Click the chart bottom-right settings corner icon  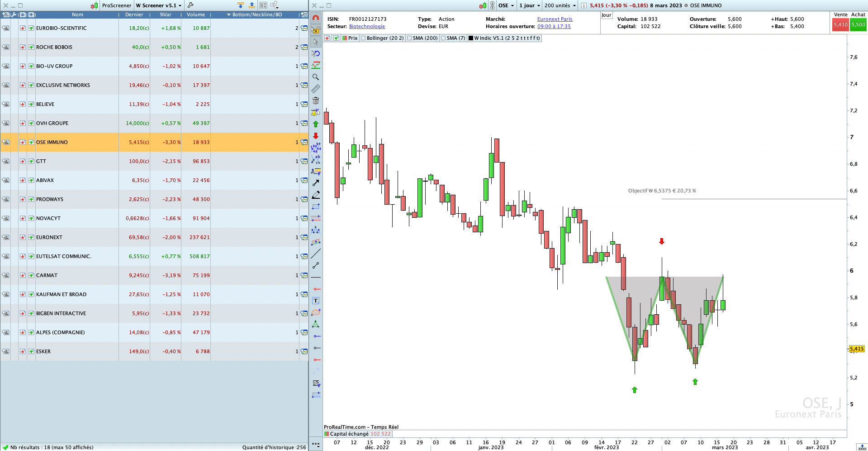[x=862, y=447]
